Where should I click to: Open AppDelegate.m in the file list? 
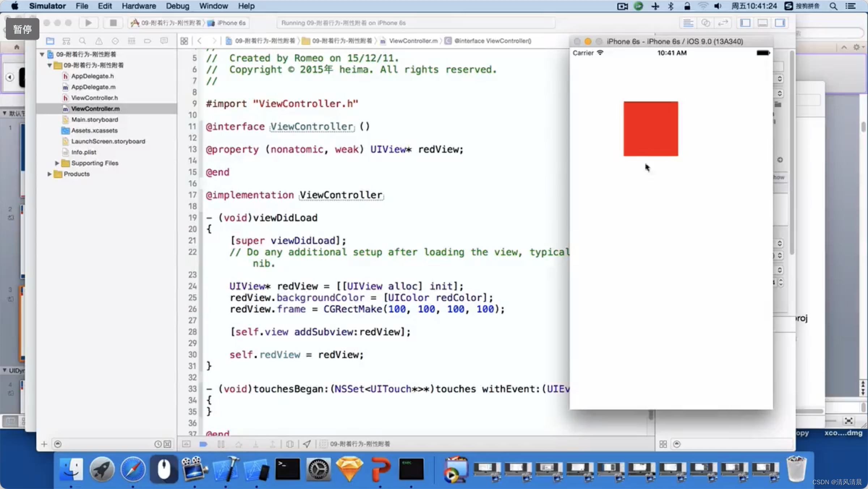pos(93,87)
